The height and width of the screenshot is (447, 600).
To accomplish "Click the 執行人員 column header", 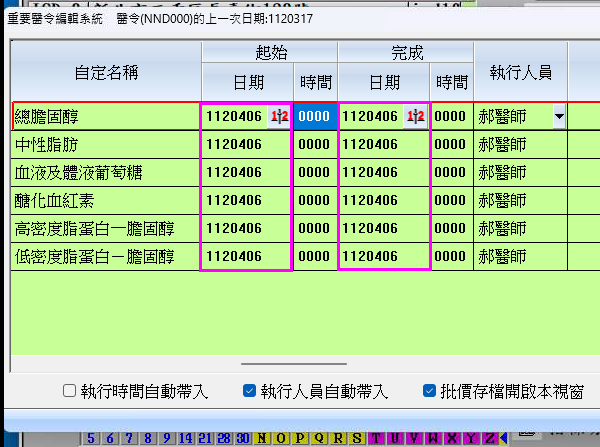I will point(520,72).
